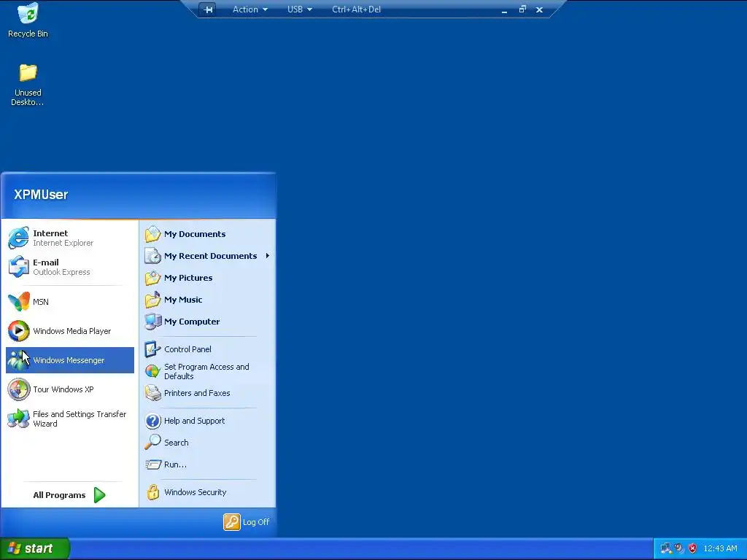Click the MSN butterfly icon
747x560 pixels.
pos(19,302)
